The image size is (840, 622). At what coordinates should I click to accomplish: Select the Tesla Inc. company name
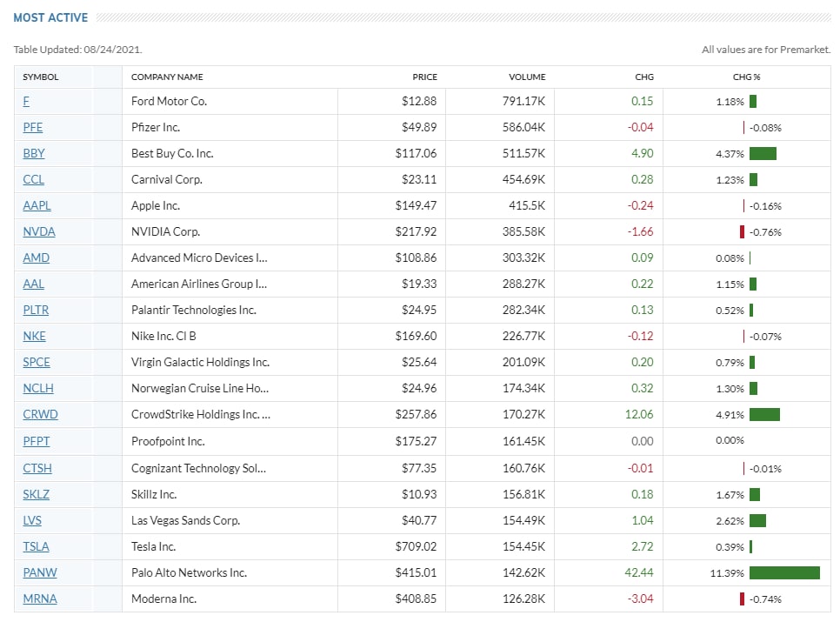[x=154, y=547]
